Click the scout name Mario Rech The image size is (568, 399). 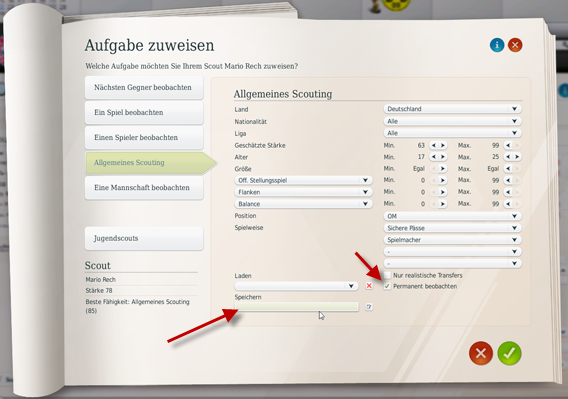point(101,279)
